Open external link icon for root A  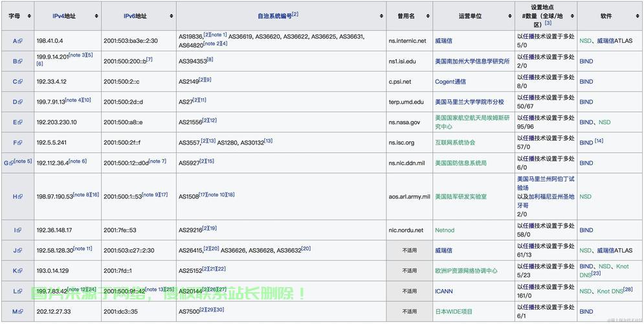20,41
